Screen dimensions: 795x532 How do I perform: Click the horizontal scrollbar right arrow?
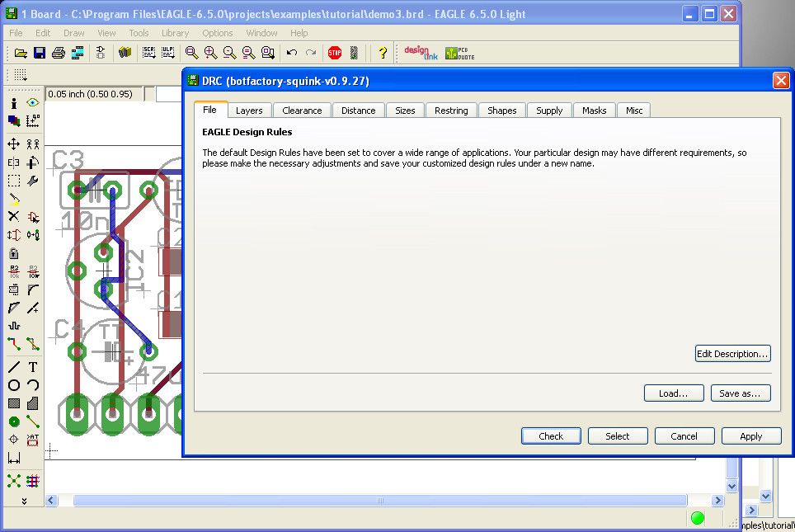point(717,500)
